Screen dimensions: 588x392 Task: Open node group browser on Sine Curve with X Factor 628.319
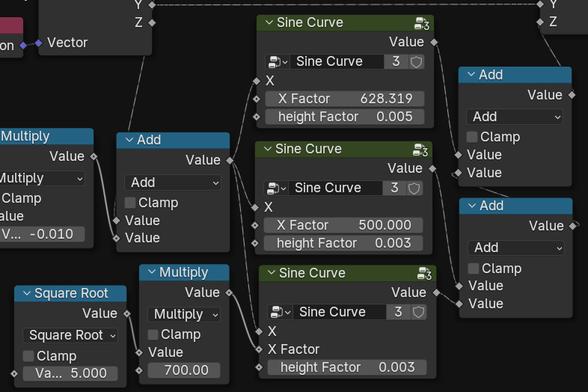coord(276,61)
